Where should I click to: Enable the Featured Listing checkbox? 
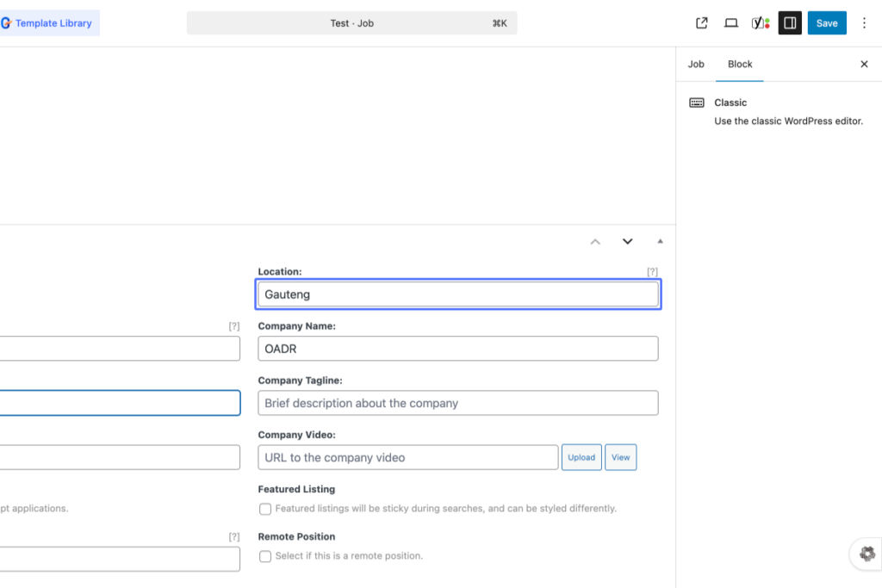pos(265,509)
